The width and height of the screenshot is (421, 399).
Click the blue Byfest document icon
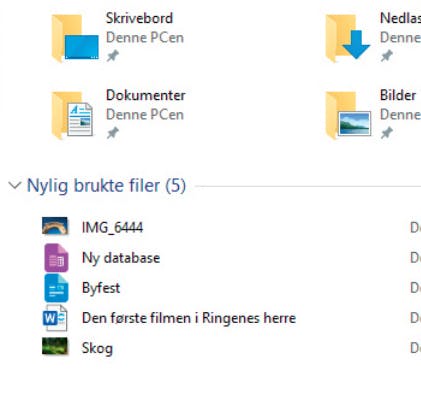(56, 288)
